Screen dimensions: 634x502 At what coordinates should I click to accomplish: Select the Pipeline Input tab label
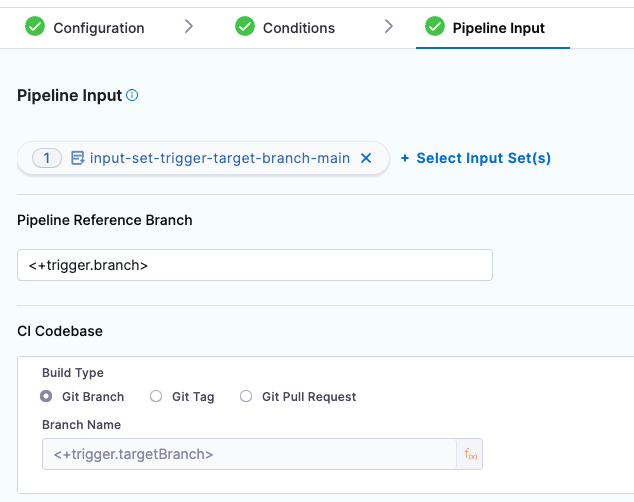pyautogui.click(x=498, y=28)
